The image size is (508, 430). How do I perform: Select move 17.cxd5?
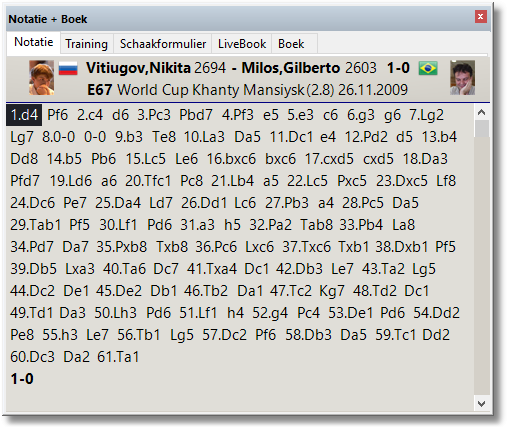[x=329, y=159]
